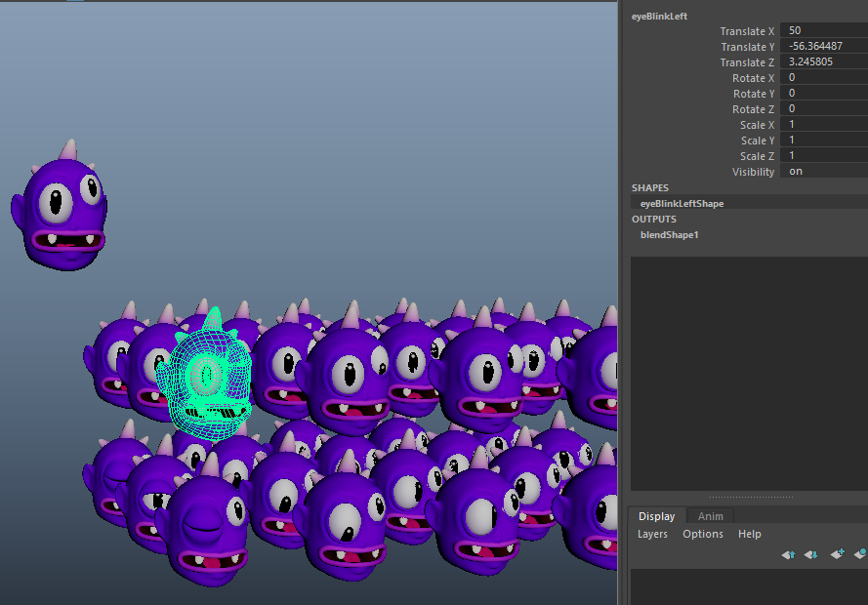Open the Layers menu
The width and height of the screenshot is (868, 605).
[x=652, y=534]
